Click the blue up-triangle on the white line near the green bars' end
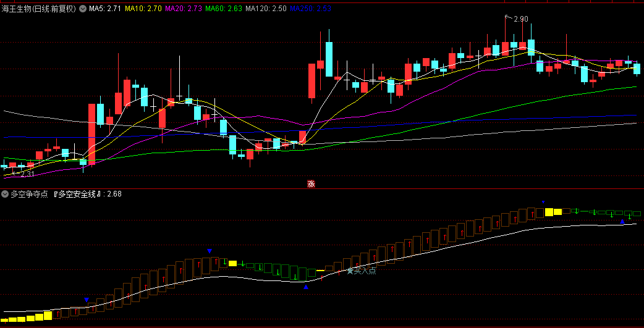Screen dimensions: 644x328 pos(622,222)
